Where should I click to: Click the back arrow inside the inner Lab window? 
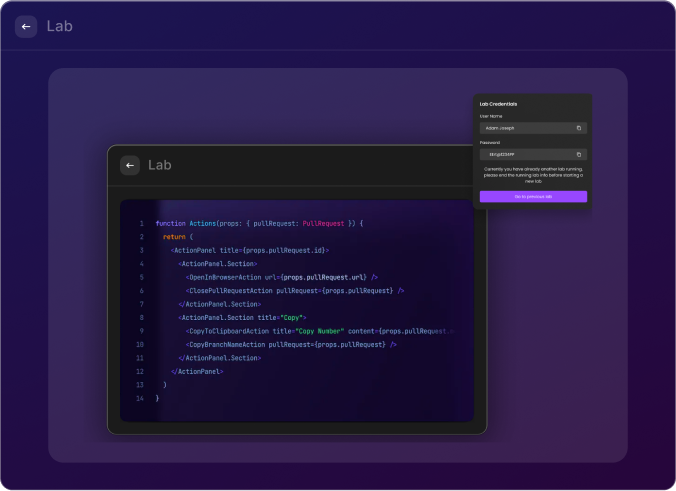pyautogui.click(x=130, y=166)
